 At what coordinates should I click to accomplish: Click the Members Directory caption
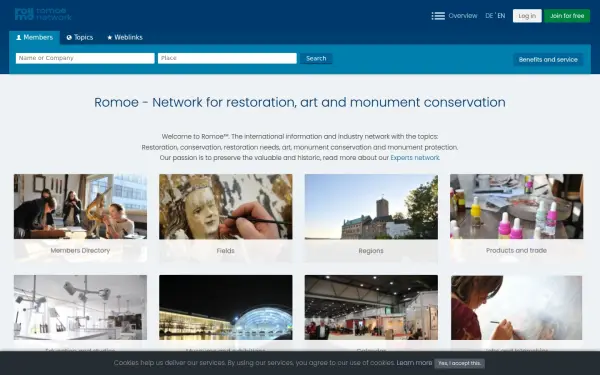[x=80, y=251]
